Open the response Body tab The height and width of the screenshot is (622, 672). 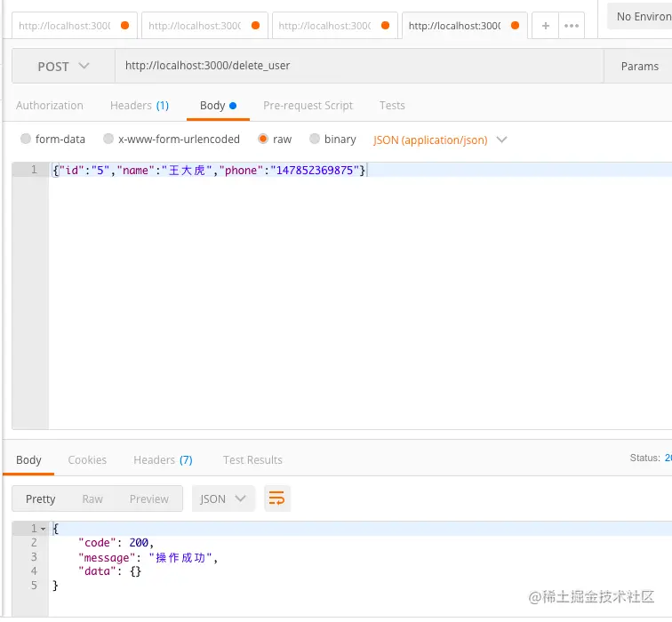pos(28,460)
